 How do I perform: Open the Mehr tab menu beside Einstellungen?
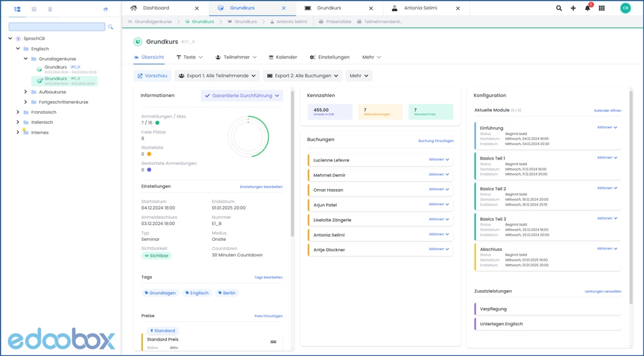click(x=371, y=57)
